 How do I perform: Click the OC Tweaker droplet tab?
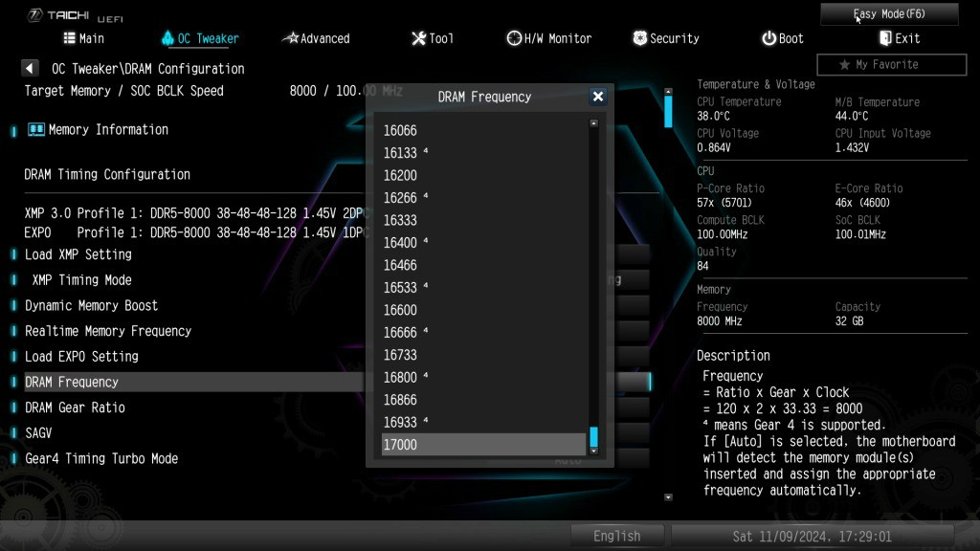point(200,38)
